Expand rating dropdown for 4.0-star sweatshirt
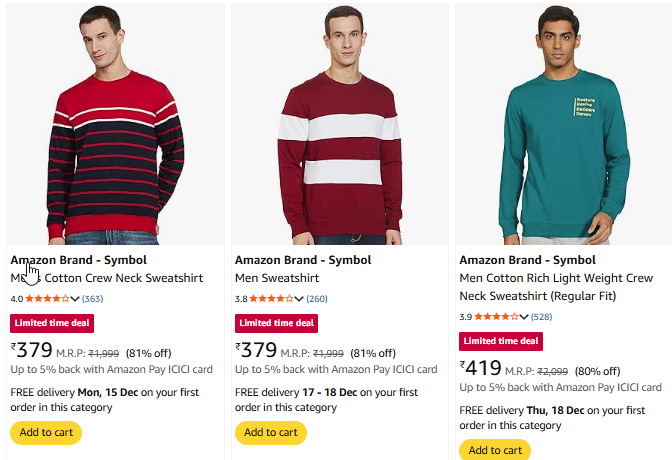This screenshot has width=672, height=460. (x=76, y=298)
